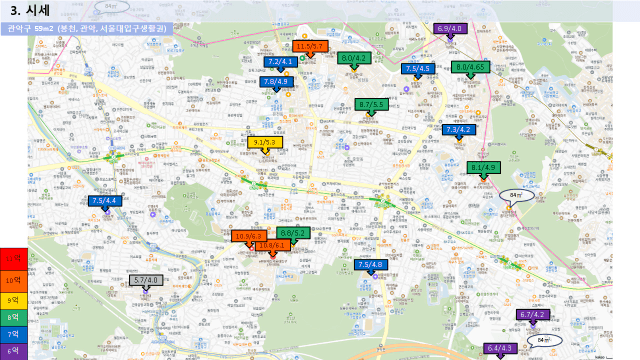Image resolution: width=640 pixels, height=360 pixels.
Task: Select the green 8.7/5.5 price marker
Action: pos(371,104)
